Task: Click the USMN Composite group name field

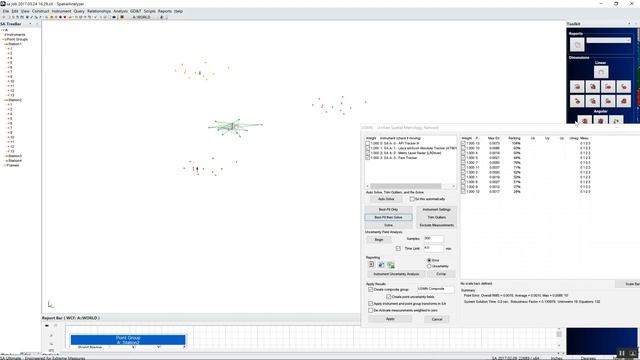Action: click(x=435, y=289)
